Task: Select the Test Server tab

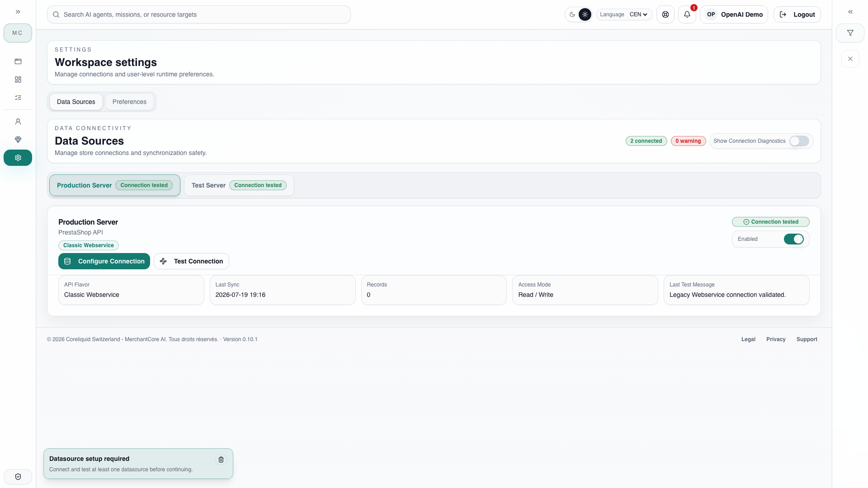Action: click(239, 185)
